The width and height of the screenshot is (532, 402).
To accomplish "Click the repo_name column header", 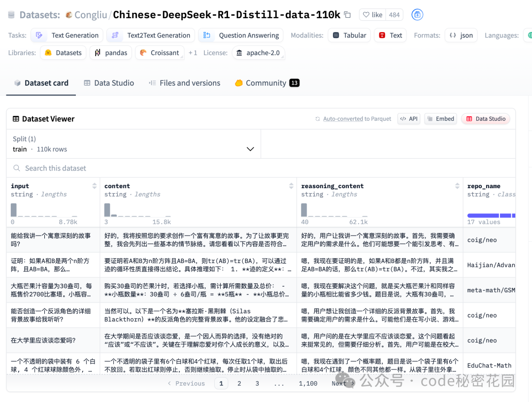I will click(x=484, y=186).
